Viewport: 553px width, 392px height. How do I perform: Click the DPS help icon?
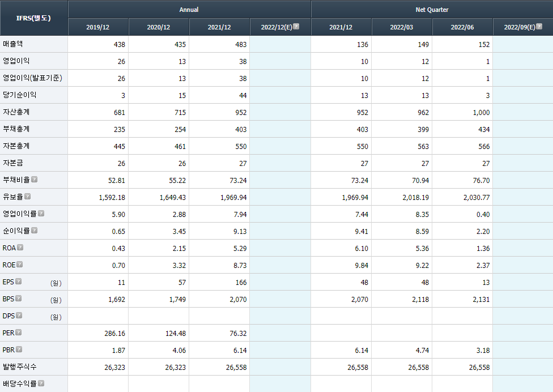coord(19,315)
